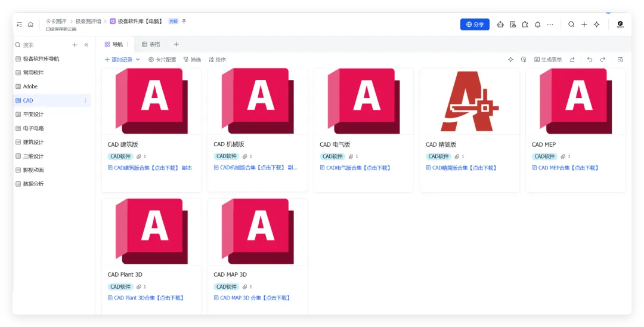Click the sparkle AI icon in the header

[x=597, y=24]
